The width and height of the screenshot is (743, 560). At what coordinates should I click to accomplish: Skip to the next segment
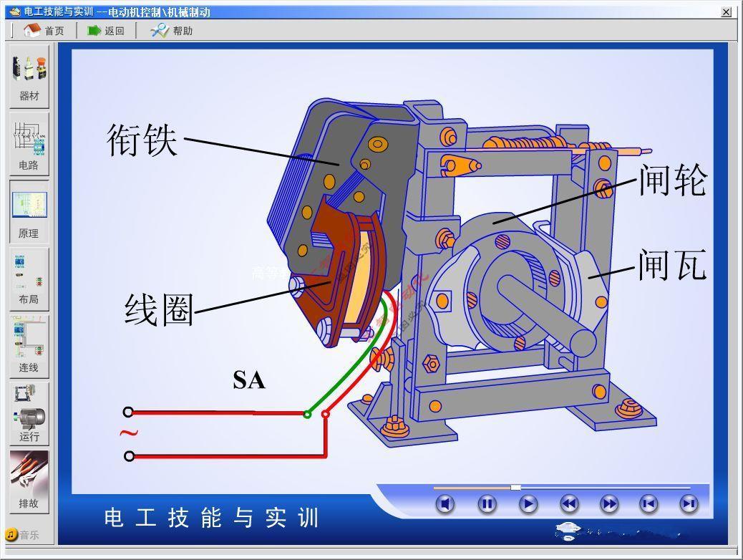[x=689, y=504]
